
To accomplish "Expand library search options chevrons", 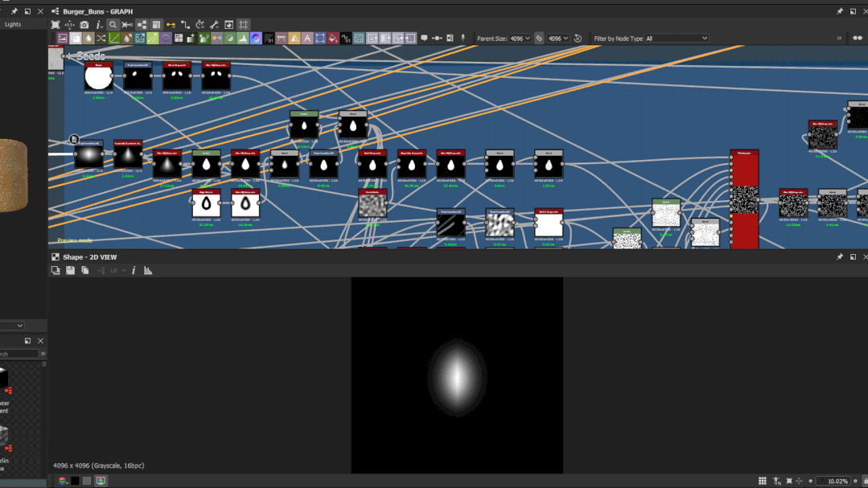I will click(x=43, y=354).
